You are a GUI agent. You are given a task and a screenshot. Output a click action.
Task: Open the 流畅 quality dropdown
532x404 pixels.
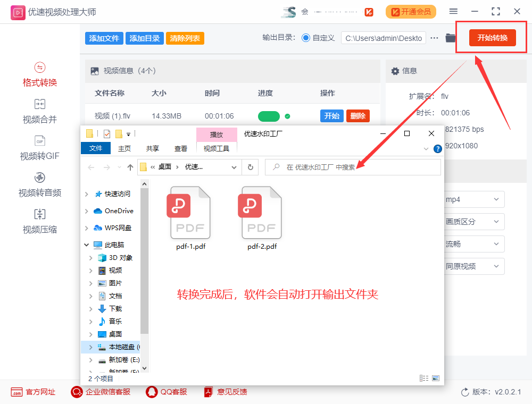coord(475,244)
